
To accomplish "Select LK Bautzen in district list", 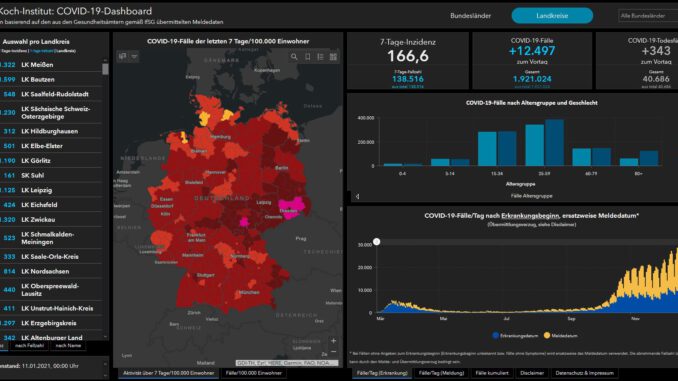I will tap(51, 80).
